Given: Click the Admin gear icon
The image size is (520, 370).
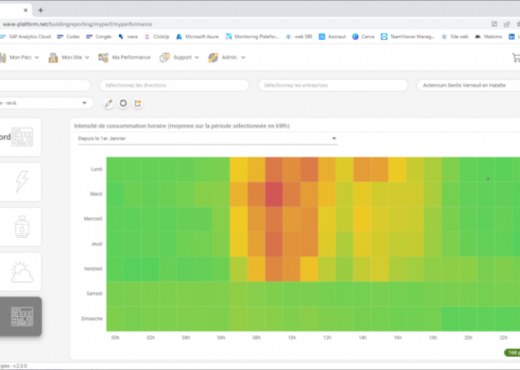Looking at the screenshot, I should click(x=213, y=57).
